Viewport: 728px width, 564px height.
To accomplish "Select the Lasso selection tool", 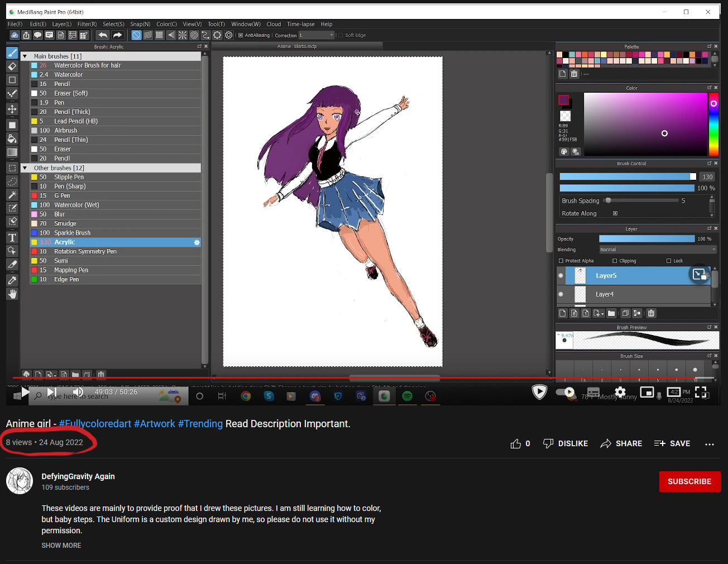I will tap(12, 181).
